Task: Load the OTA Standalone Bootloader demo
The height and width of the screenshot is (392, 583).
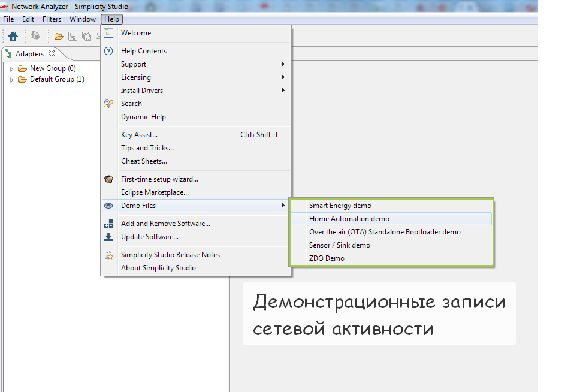Action: pos(391,232)
